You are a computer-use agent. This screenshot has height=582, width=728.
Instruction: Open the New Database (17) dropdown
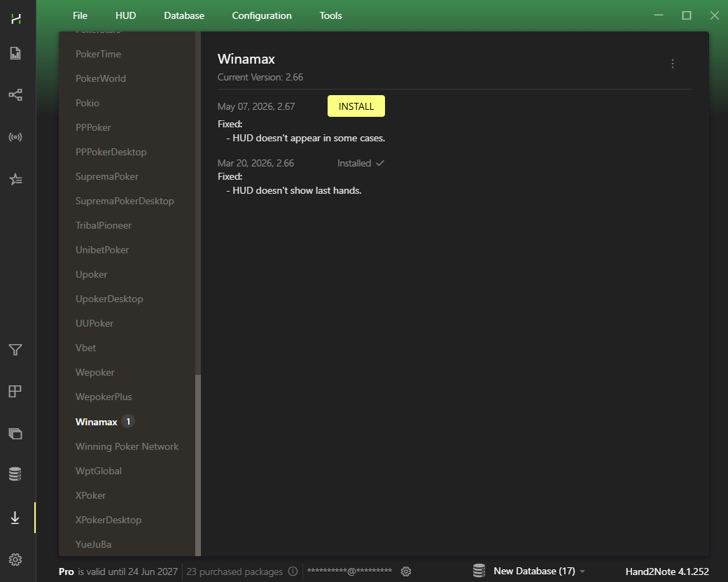click(x=539, y=572)
